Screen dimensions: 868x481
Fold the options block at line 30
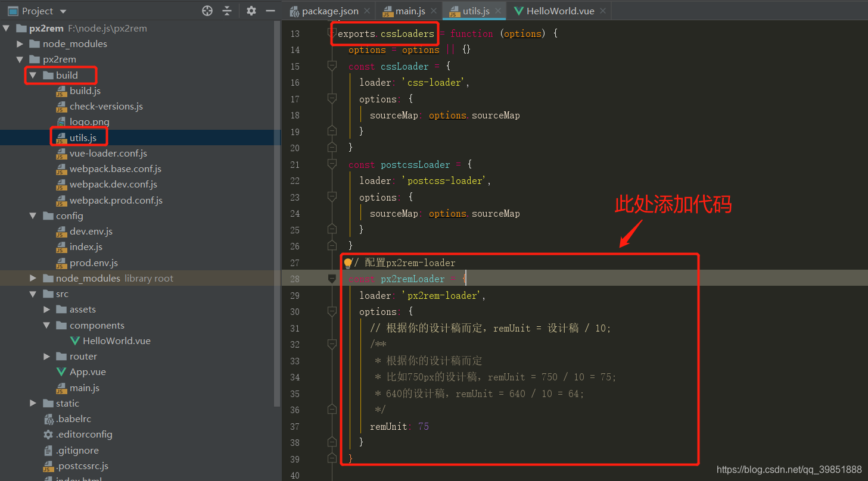[332, 311]
